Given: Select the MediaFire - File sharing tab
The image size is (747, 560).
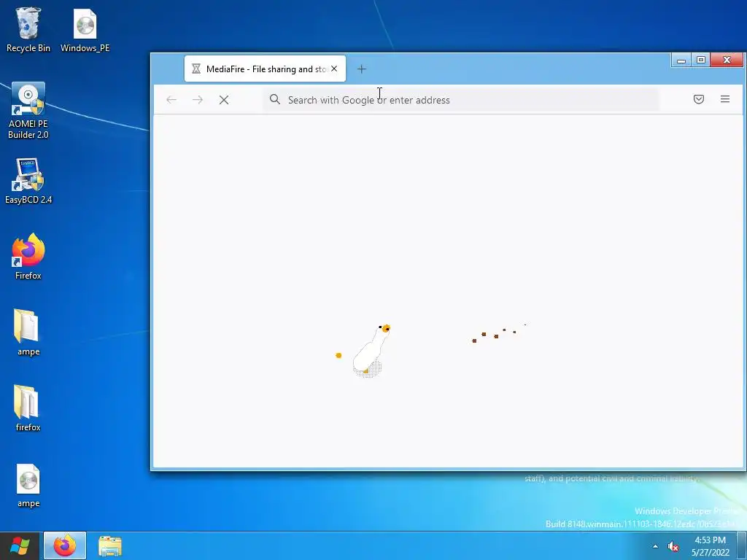Looking at the screenshot, I should click(265, 69).
